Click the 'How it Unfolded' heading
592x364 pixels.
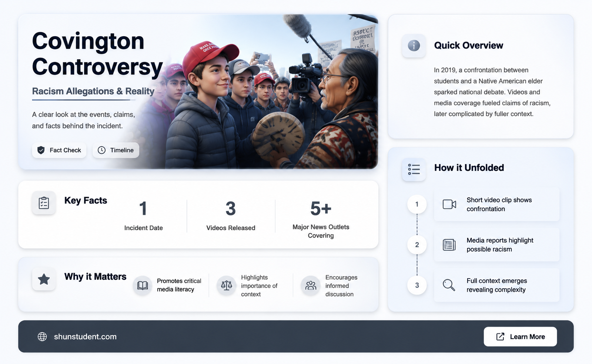pos(469,168)
